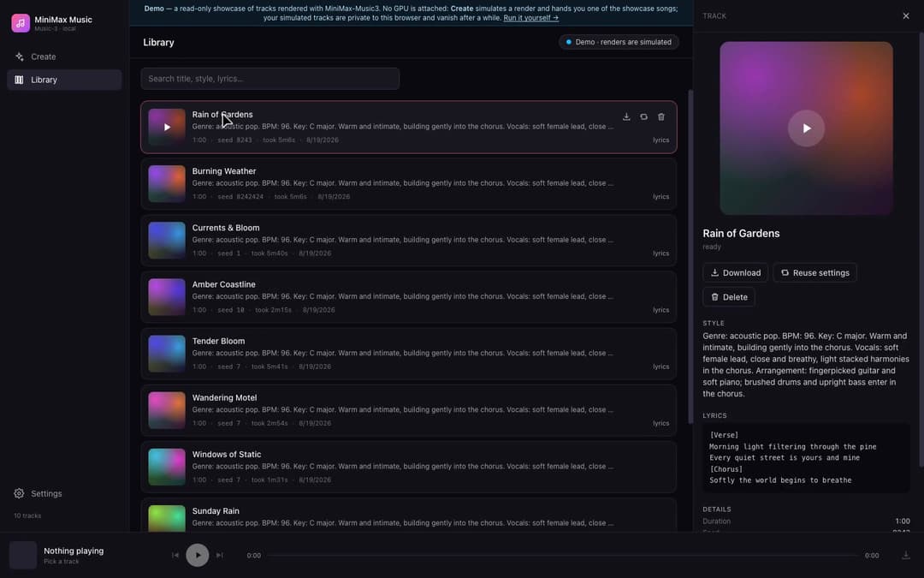
Task: Click the playback progress bar
Action: click(563, 555)
